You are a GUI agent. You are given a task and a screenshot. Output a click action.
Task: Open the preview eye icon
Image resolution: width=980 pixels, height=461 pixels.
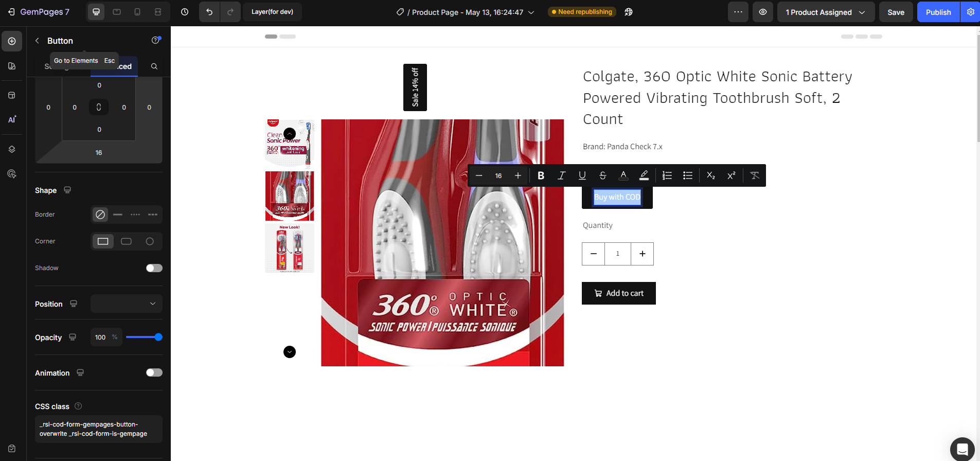[x=762, y=12]
